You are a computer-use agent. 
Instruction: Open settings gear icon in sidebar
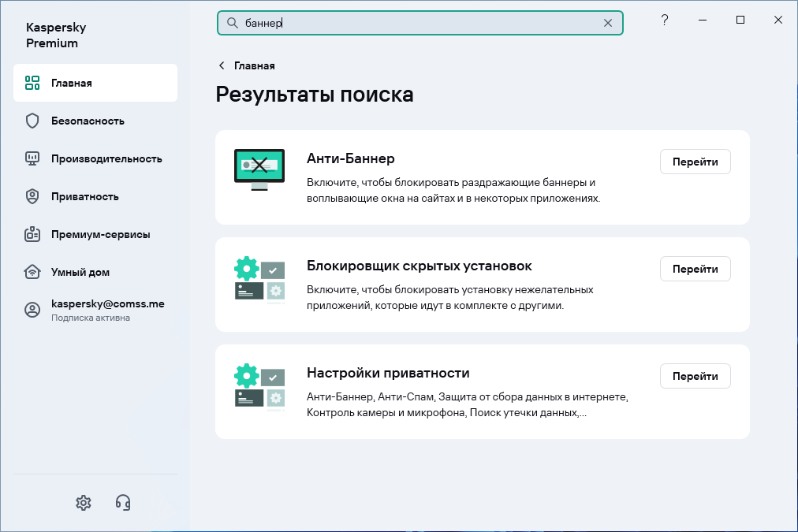(x=84, y=503)
